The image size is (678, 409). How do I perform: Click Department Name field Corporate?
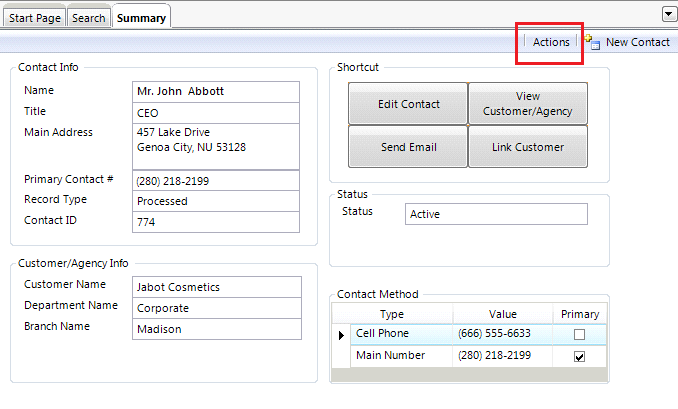tap(217, 308)
